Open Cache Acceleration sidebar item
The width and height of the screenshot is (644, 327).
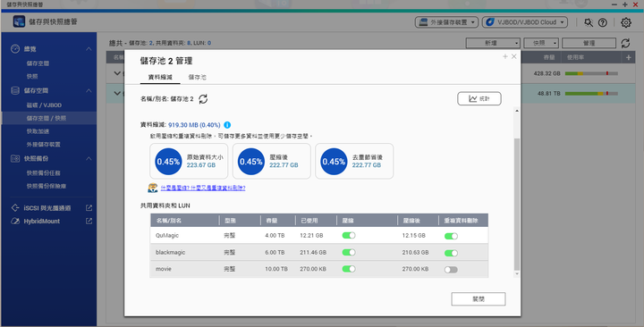[x=38, y=131]
